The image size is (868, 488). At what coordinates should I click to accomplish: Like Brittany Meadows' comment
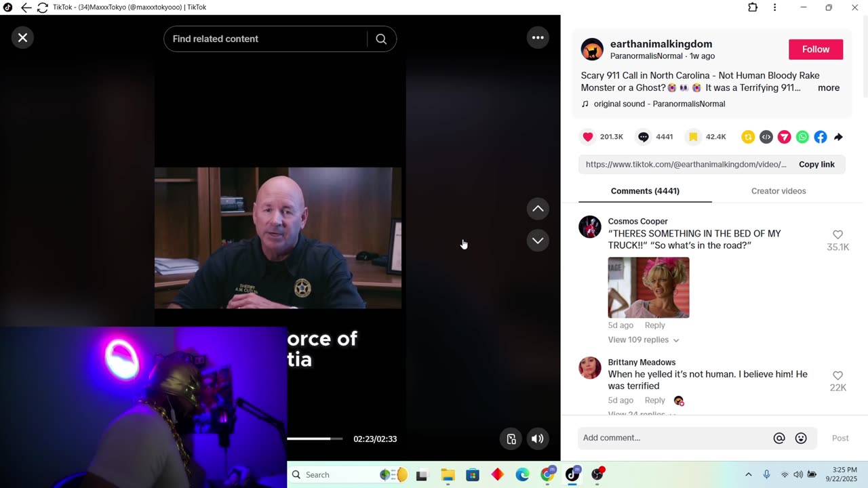837,375
